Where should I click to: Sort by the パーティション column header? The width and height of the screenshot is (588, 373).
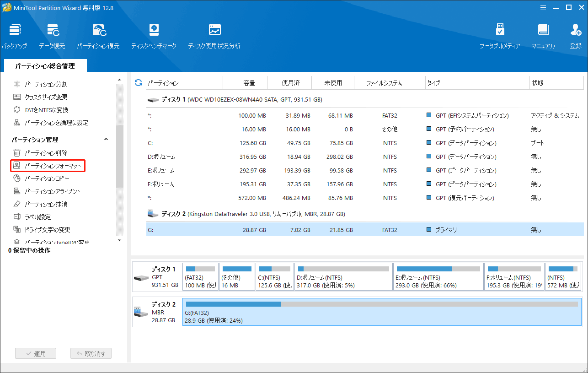(184, 83)
